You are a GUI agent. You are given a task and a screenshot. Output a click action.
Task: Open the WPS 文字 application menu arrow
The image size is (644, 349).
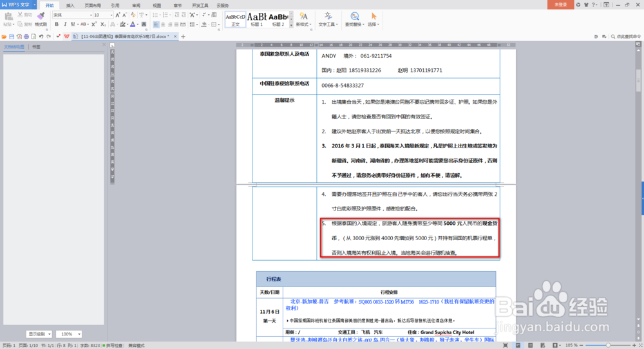(35, 5)
